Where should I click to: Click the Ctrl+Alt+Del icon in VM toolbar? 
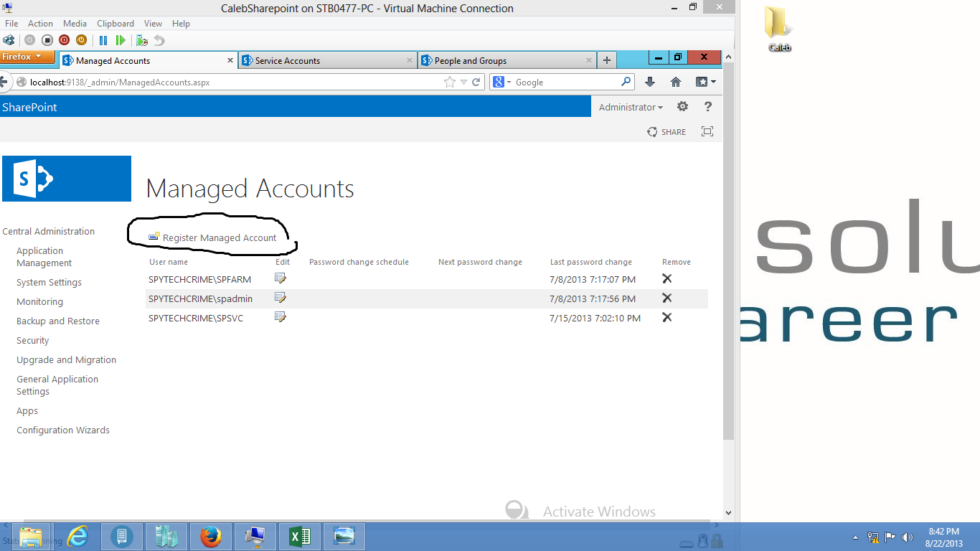9,40
